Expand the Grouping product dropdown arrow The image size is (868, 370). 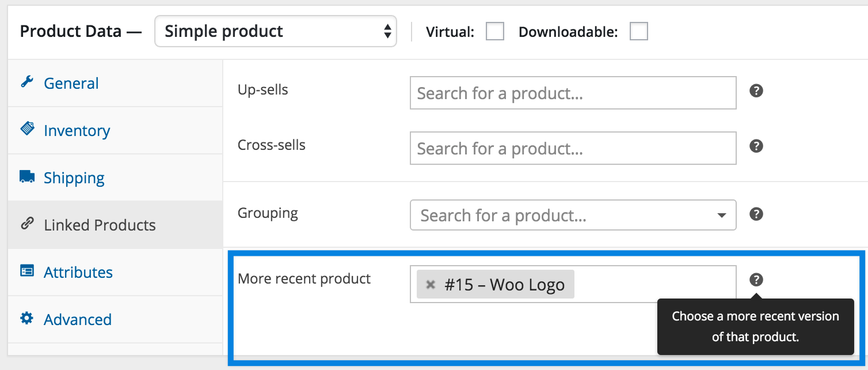pos(721,214)
